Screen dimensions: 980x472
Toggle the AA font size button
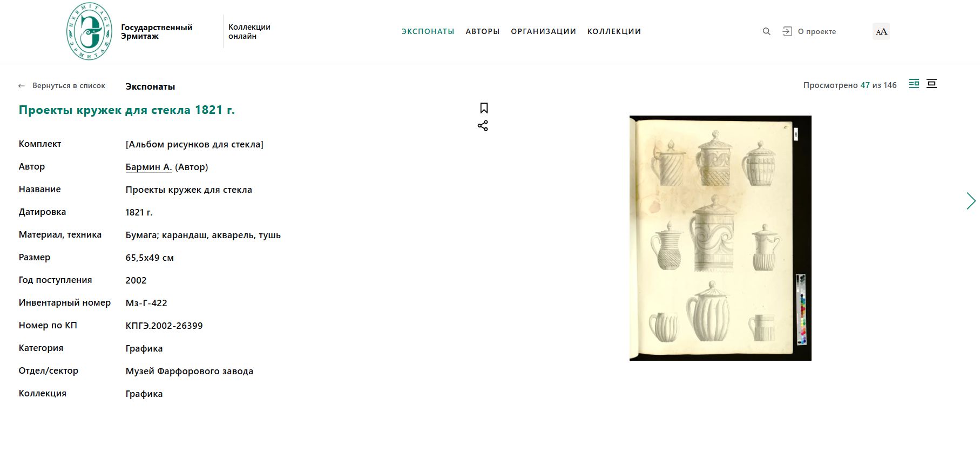[x=881, y=31]
